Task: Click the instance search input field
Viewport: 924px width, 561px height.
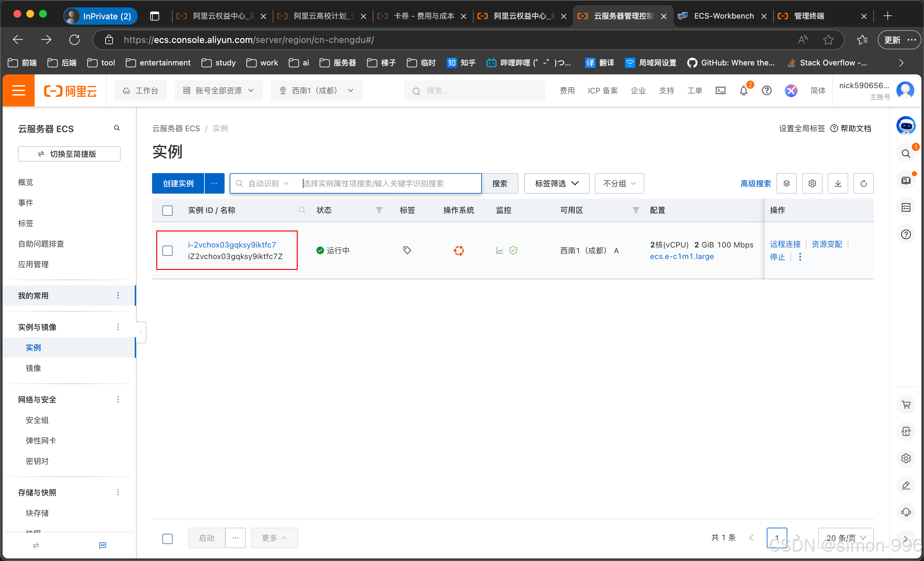Action: pos(390,183)
